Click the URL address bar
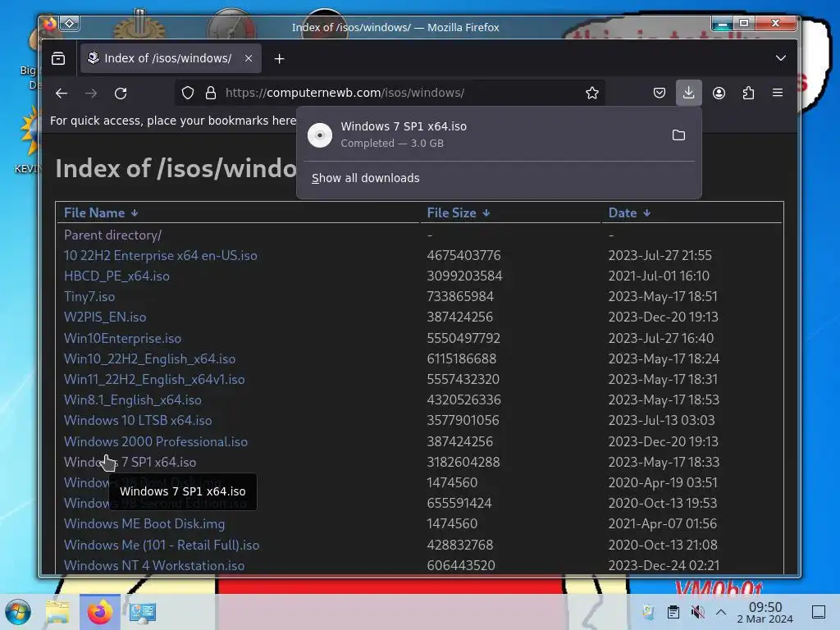 388,93
